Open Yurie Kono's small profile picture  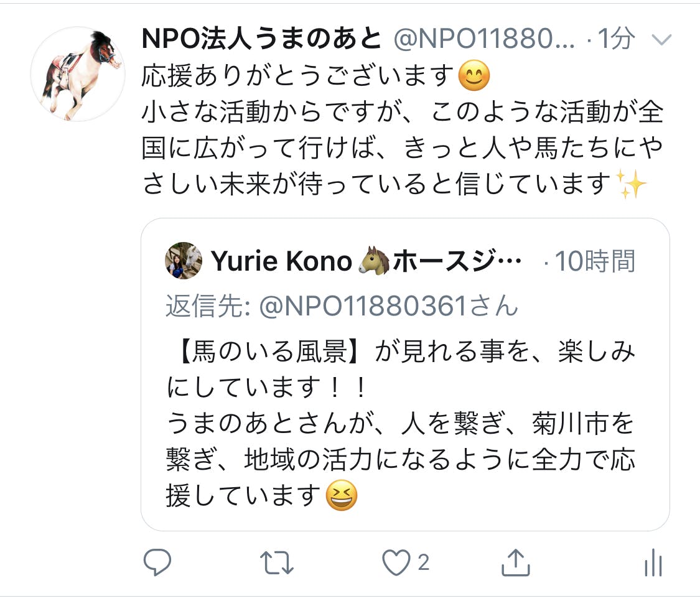point(184,261)
